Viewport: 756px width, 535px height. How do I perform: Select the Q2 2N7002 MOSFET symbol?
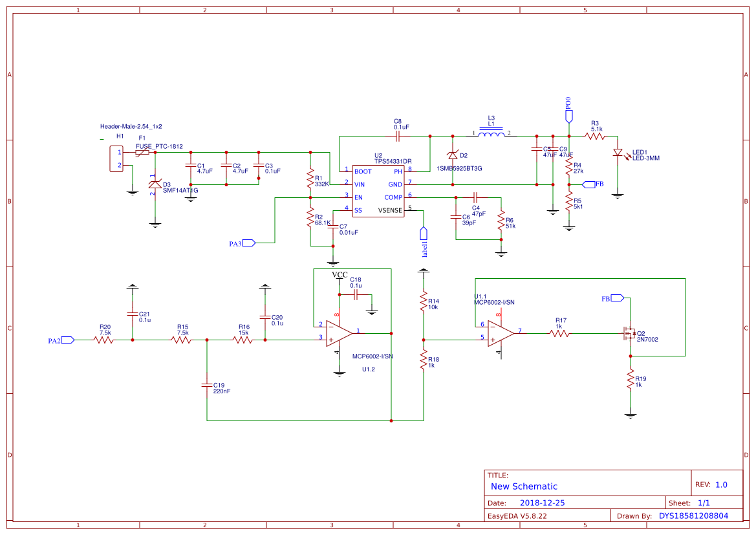coord(629,333)
